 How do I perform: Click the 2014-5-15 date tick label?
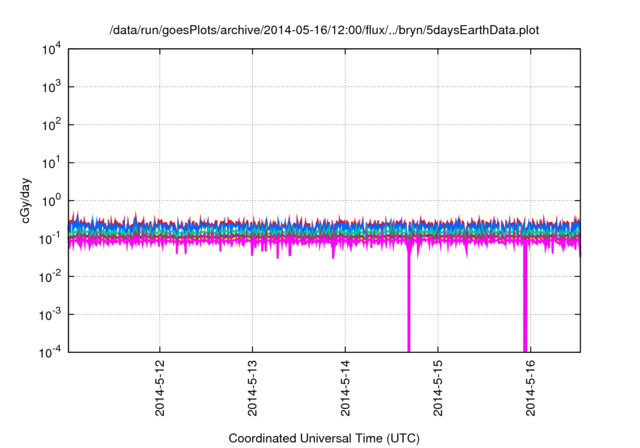(438, 388)
